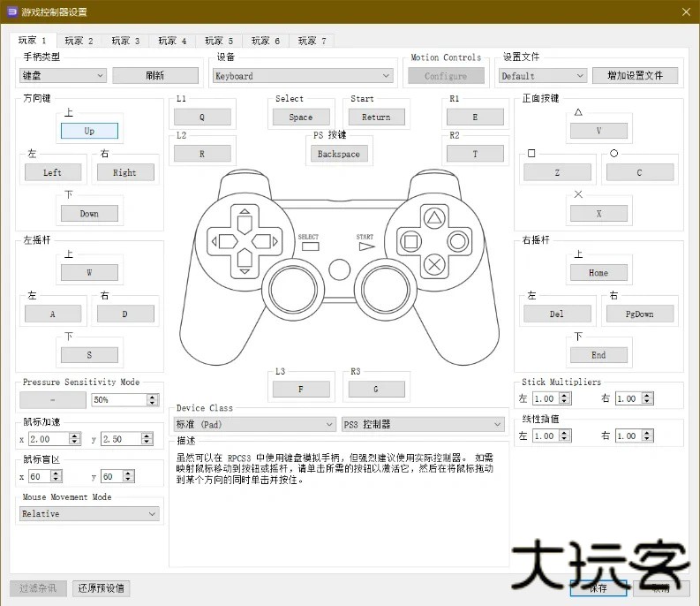Screen dimensions: 700x606
Task: Click the right stick down button End
Action: 598,355
